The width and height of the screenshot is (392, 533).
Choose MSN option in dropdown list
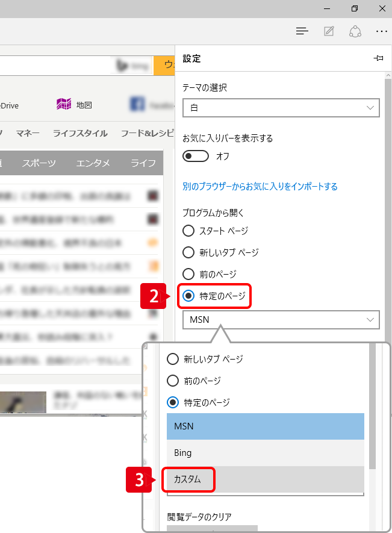coord(265,426)
